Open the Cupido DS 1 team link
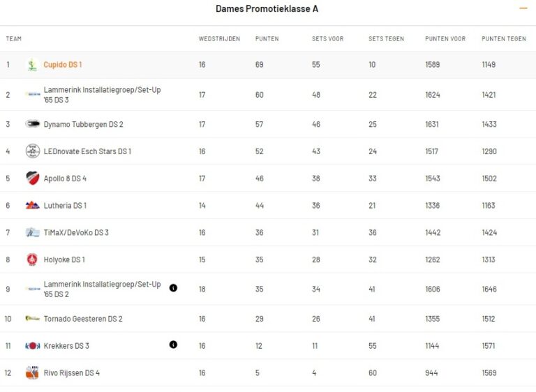536x392 pixels. point(63,65)
